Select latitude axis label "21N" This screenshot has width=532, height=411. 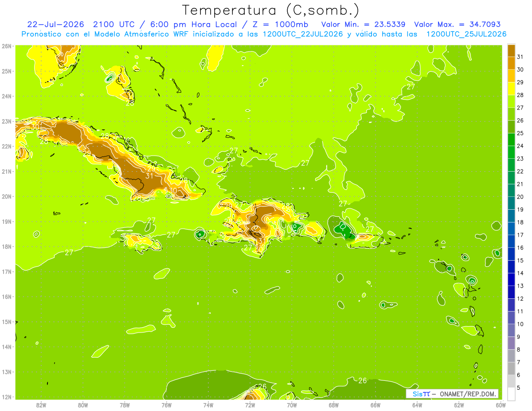coord(6,171)
